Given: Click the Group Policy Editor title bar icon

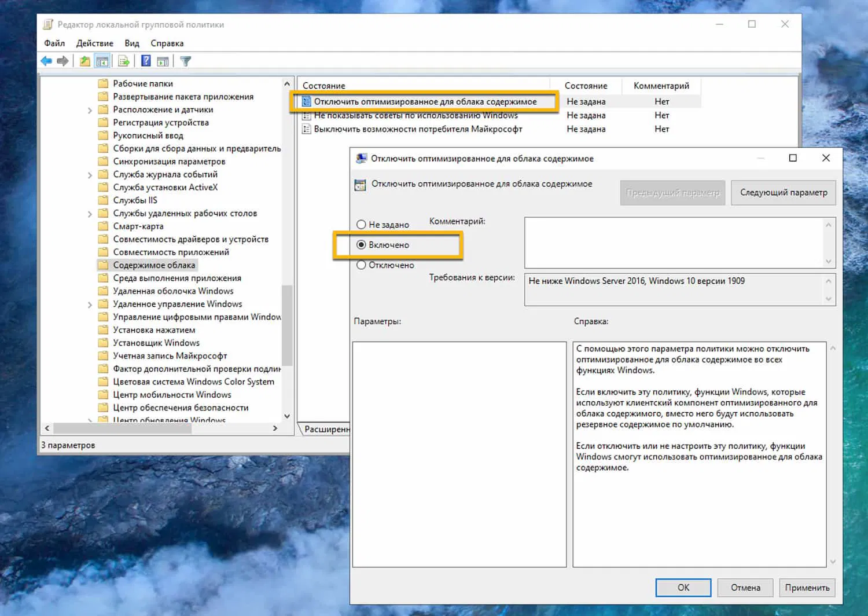Looking at the screenshot, I should point(49,24).
